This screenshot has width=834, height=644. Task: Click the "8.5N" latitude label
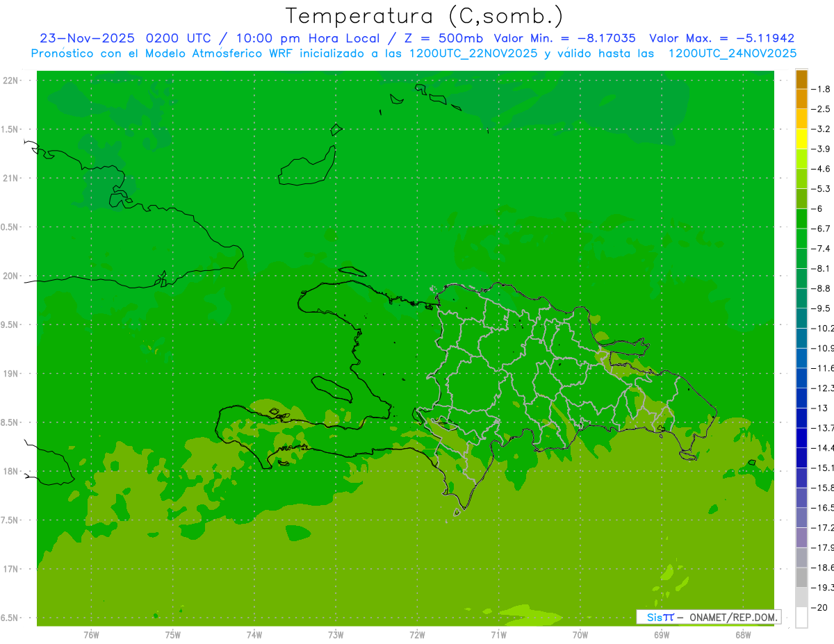[x=10, y=422]
